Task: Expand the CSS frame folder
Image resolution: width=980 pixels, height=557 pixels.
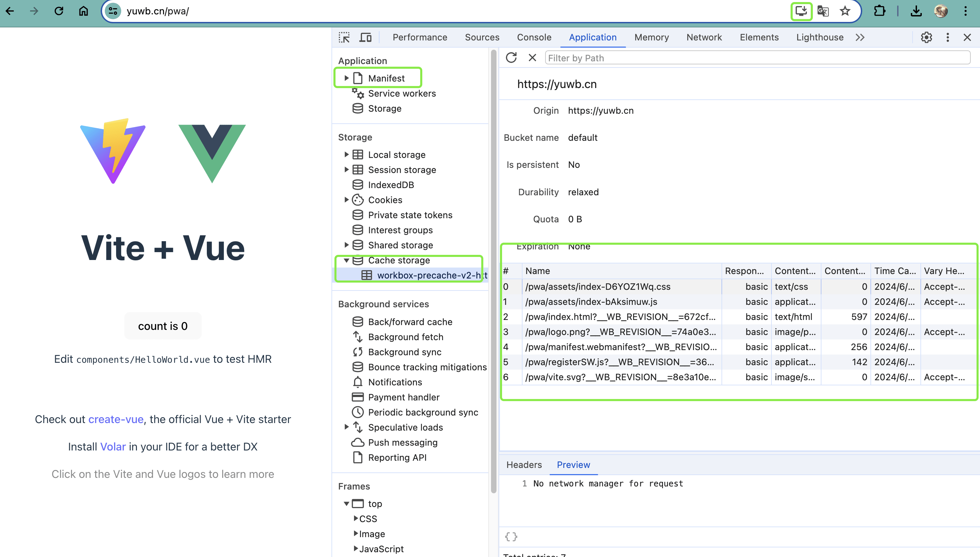Action: tap(356, 518)
